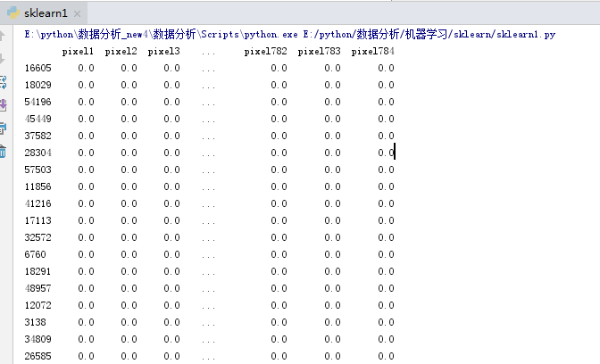
Task: Click pixel784 value in row 26585
Action: [x=386, y=356]
